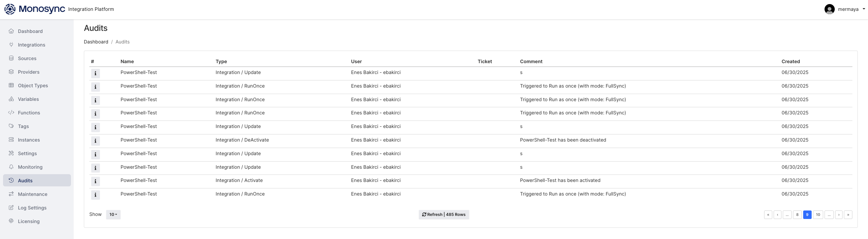This screenshot has height=239, width=868.
Task: Click the Monitoring bell icon
Action: (x=11, y=167)
